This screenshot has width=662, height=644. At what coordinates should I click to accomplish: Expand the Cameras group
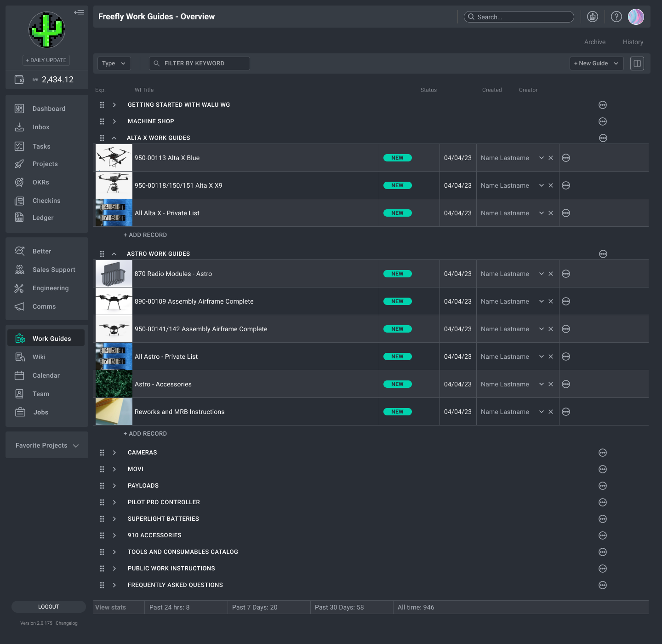point(114,453)
